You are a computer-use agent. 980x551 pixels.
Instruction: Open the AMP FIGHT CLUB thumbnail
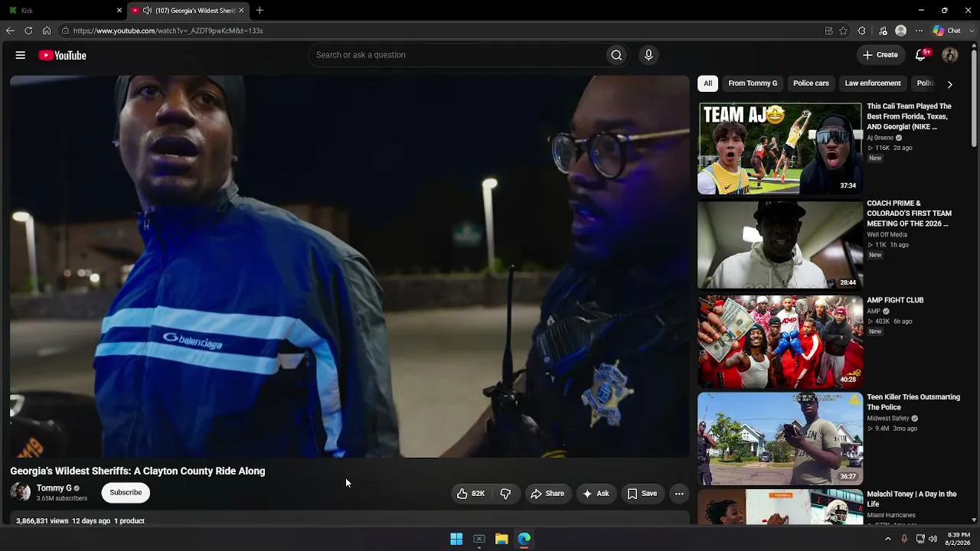pos(780,342)
